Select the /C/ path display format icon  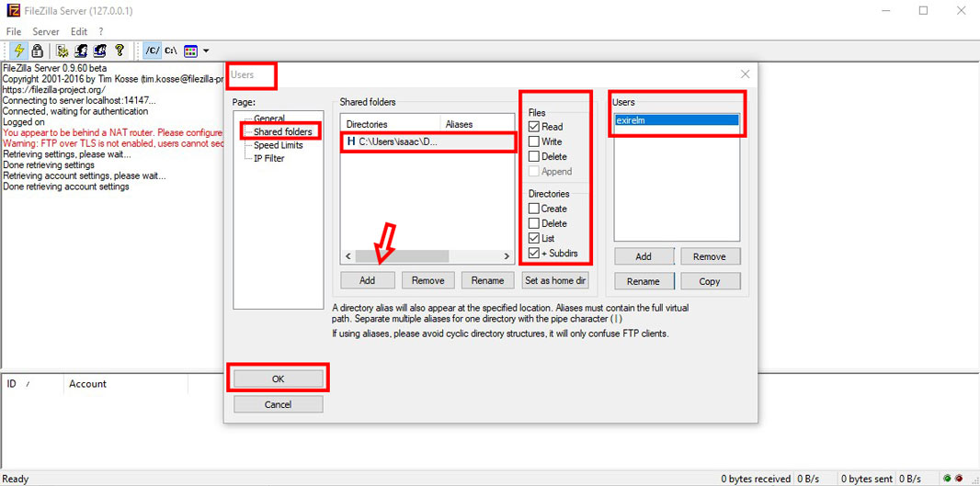[x=152, y=51]
